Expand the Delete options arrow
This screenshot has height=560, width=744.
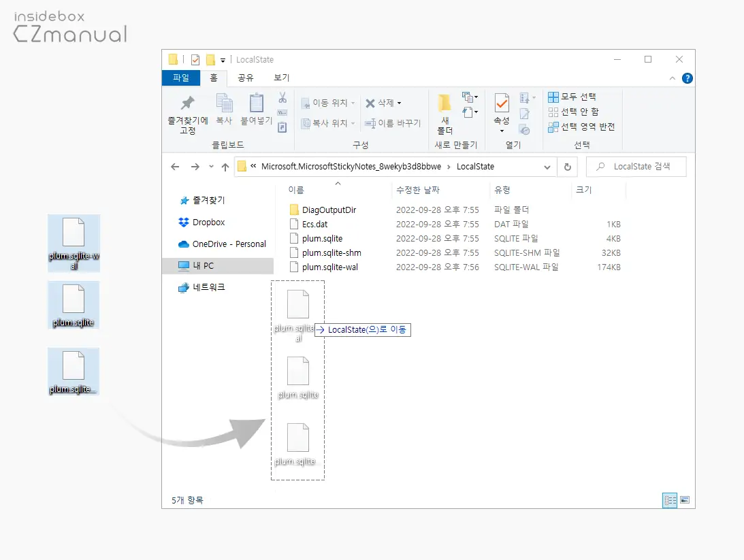pos(399,103)
